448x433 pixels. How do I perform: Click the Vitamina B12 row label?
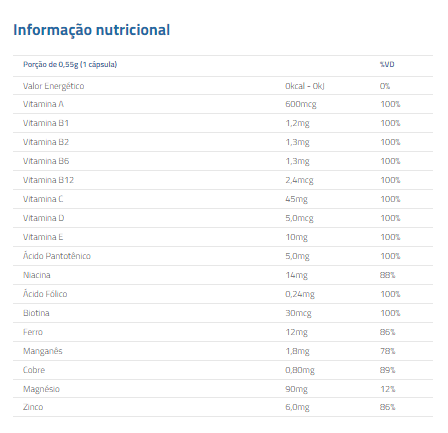pyautogui.click(x=48, y=180)
